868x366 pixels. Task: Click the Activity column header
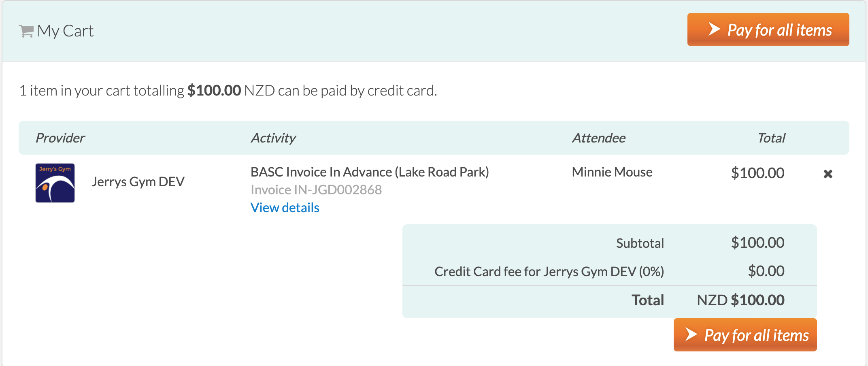pyautogui.click(x=273, y=138)
